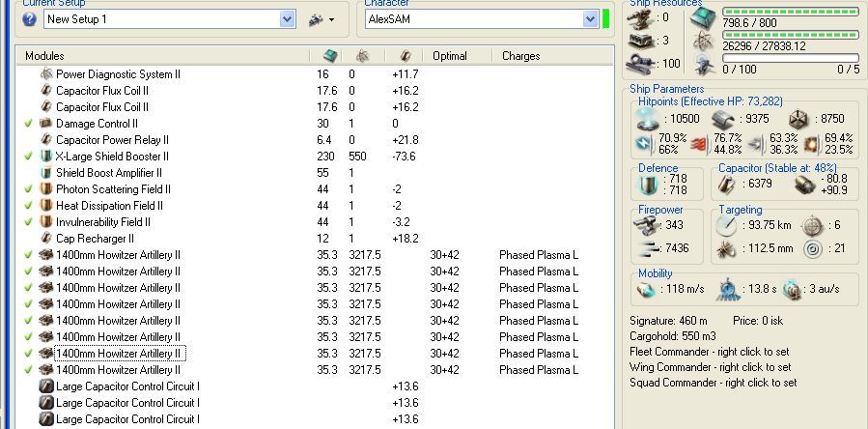Click the turret Firepower icon showing 343
The height and width of the screenshot is (429, 868).
coord(646,225)
